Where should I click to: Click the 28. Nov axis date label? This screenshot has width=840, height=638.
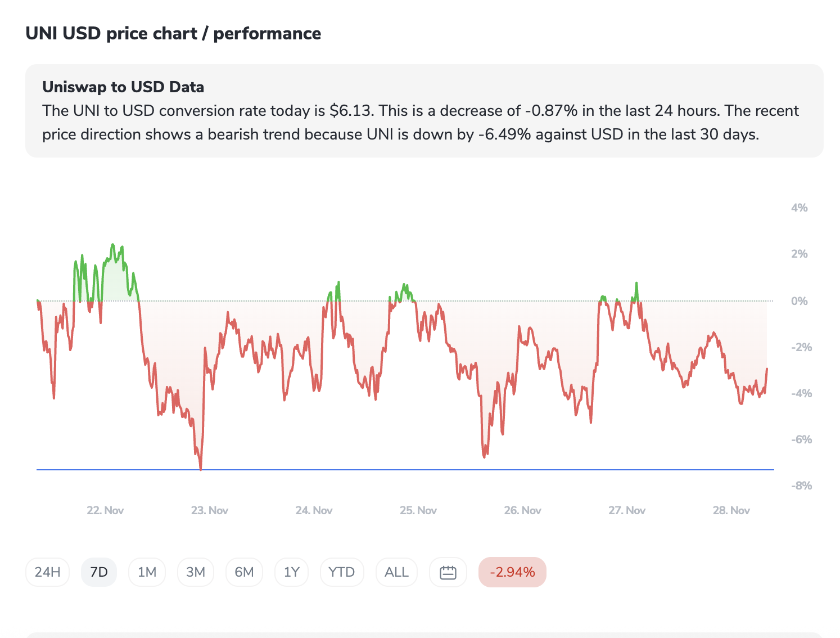coord(731,510)
